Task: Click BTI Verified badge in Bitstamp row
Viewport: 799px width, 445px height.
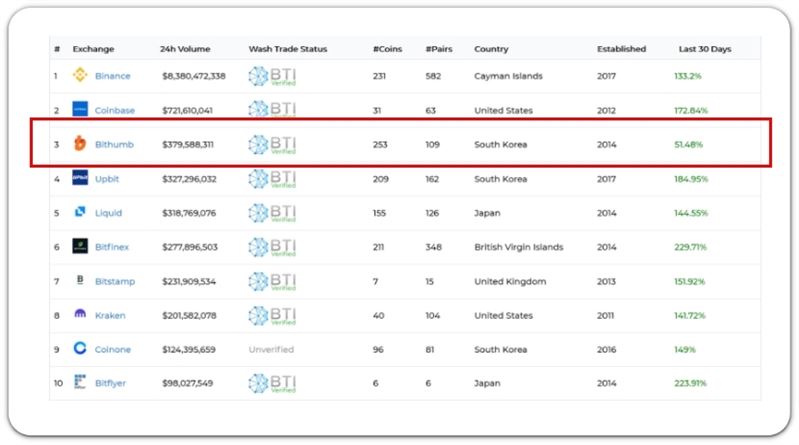Action: [x=272, y=281]
